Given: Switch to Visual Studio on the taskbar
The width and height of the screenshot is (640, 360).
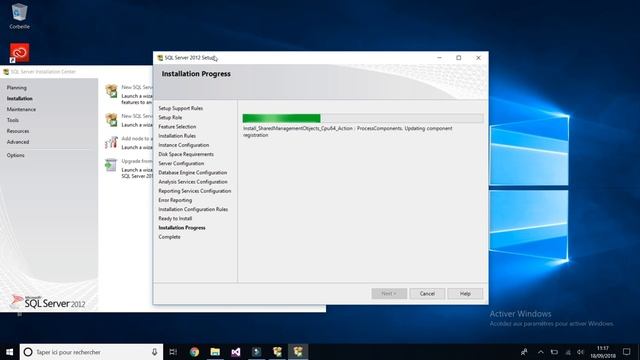Looking at the screenshot, I should pyautogui.click(x=236, y=352).
